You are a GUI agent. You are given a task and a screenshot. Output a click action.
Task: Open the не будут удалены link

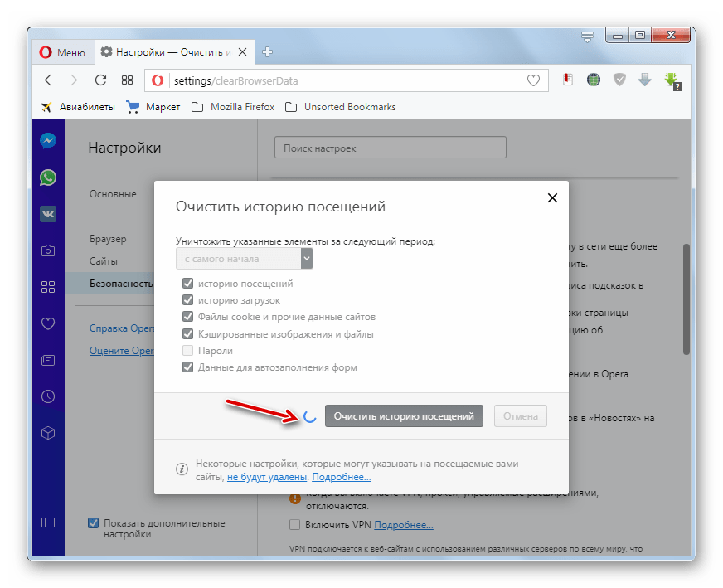click(267, 477)
